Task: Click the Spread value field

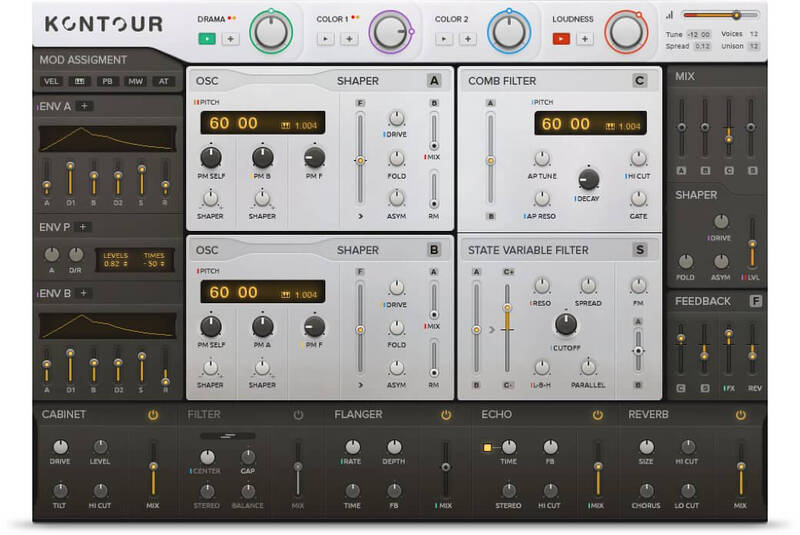Action: tap(702, 46)
